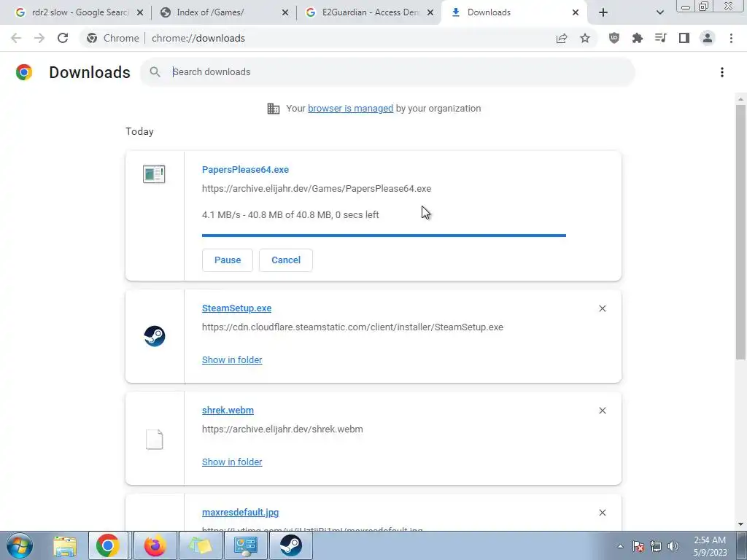Click the PapersPlease64.exe file icon
Viewport: 747px width, 560px height.
coord(154,174)
